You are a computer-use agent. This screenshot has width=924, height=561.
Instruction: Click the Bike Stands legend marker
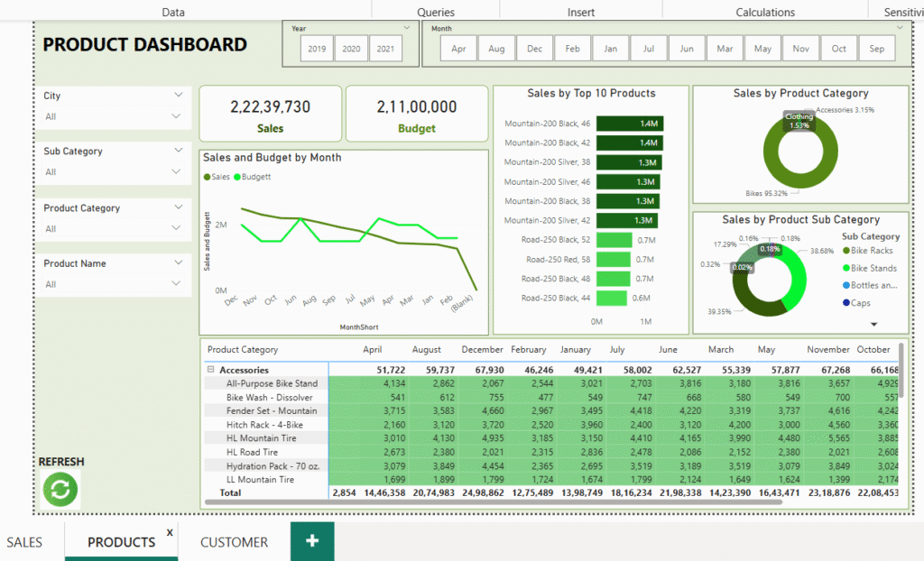[845, 268]
